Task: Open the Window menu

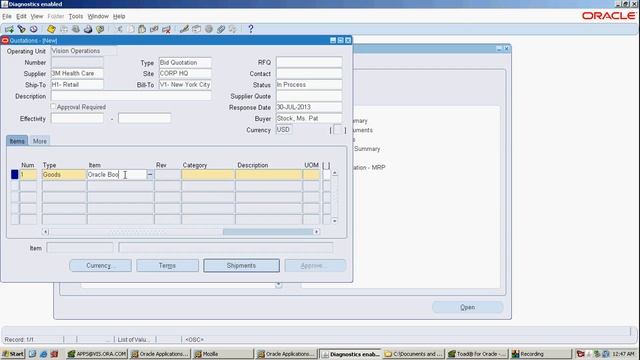Action: pos(98,16)
